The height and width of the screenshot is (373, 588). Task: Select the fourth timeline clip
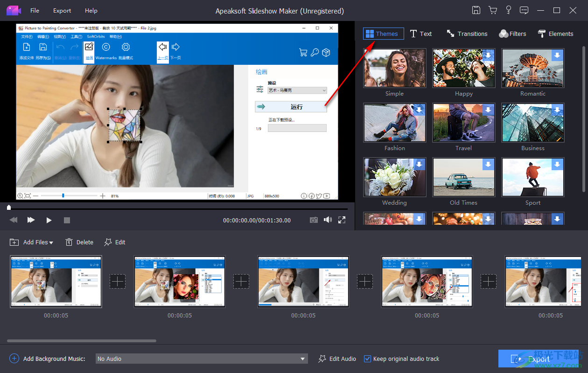(x=427, y=281)
